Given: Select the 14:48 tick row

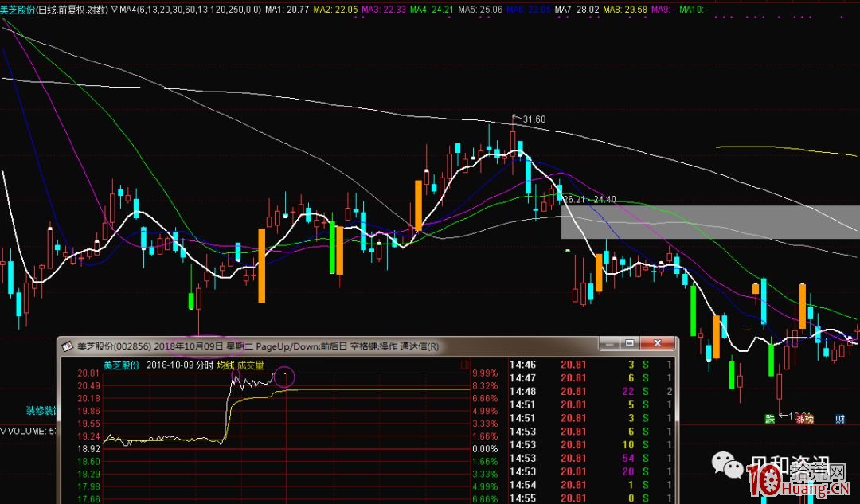Looking at the screenshot, I should pyautogui.click(x=591, y=392).
